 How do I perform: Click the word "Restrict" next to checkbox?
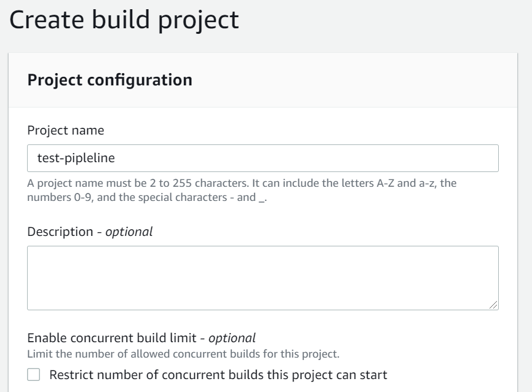point(68,375)
